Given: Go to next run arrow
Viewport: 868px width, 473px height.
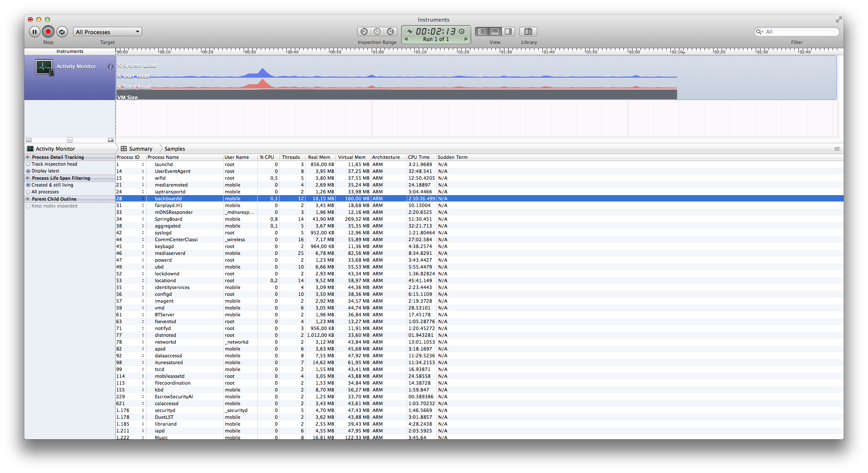Looking at the screenshot, I should click(x=466, y=39).
